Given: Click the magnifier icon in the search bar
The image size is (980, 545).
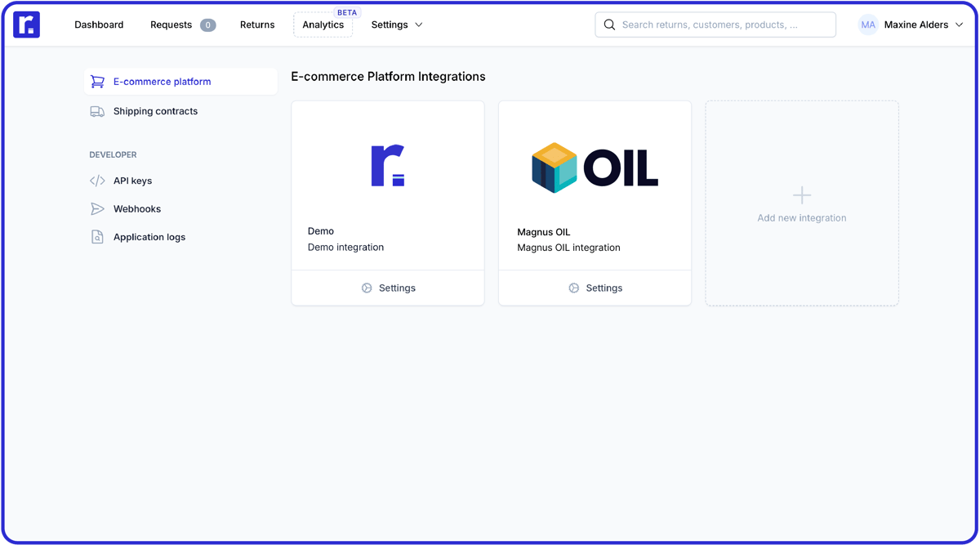Looking at the screenshot, I should click(x=609, y=25).
